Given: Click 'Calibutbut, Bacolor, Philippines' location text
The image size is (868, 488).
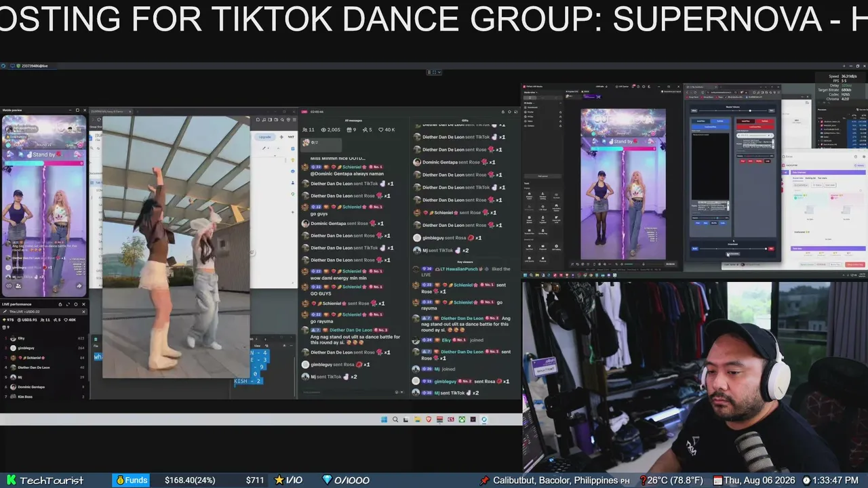Looking at the screenshot, I should 555,481.
